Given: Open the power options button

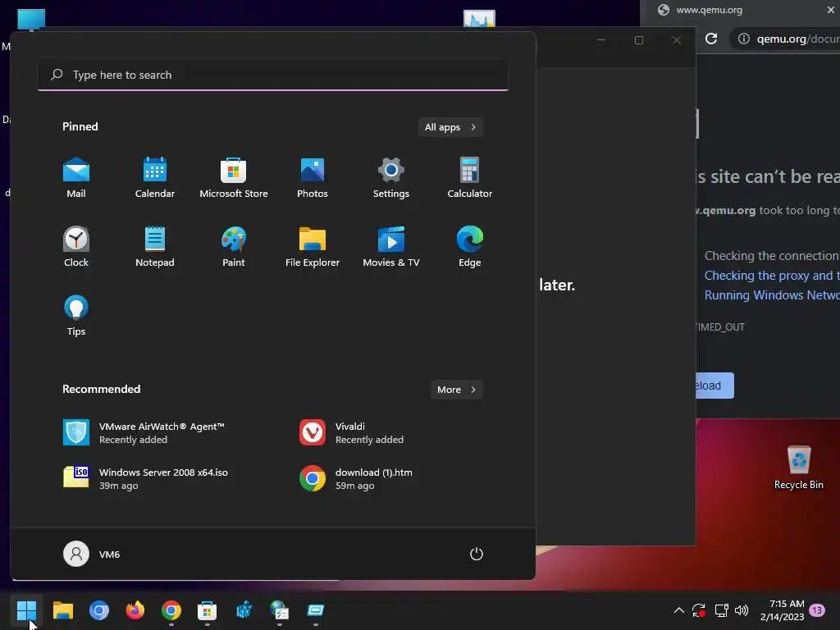Looking at the screenshot, I should pyautogui.click(x=477, y=554).
